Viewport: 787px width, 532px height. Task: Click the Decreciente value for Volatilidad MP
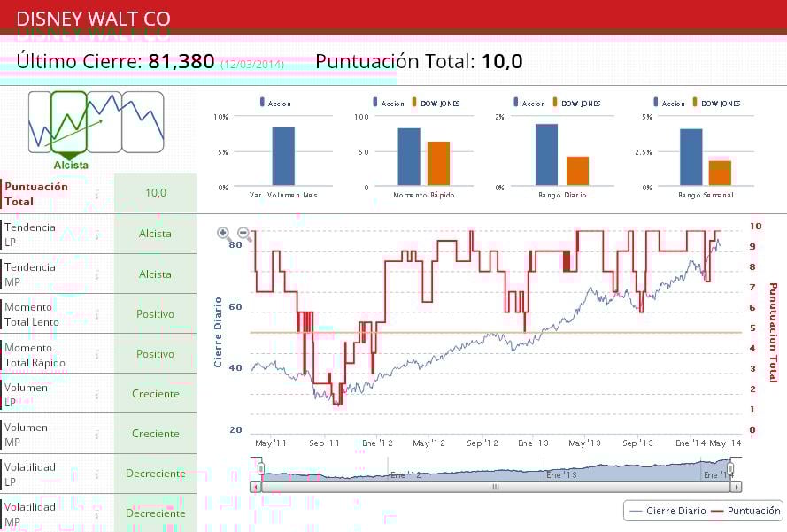coord(156,513)
